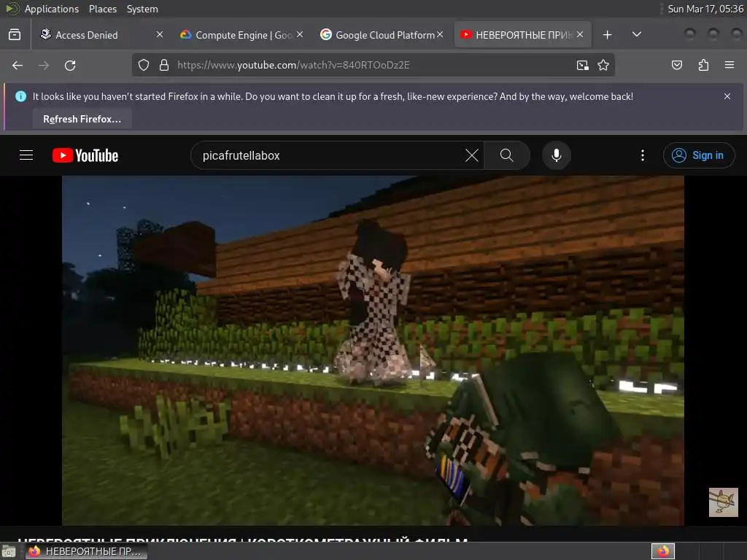Close the Access Denied tab
This screenshot has height=560, width=747.
click(x=160, y=34)
